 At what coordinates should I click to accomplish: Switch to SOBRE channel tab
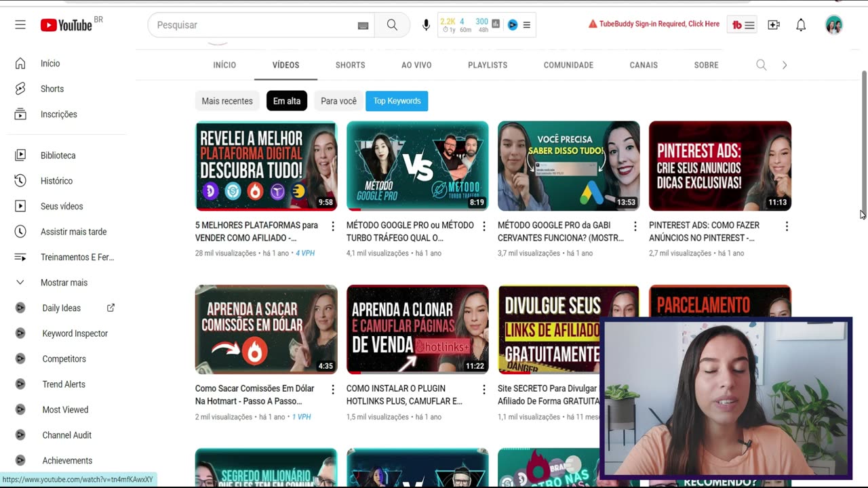tap(706, 65)
